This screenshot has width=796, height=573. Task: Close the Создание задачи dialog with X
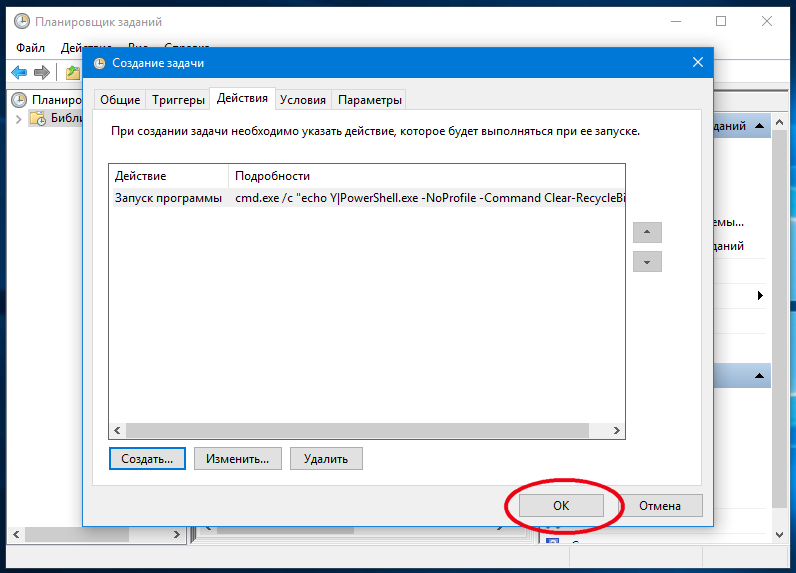(697, 62)
